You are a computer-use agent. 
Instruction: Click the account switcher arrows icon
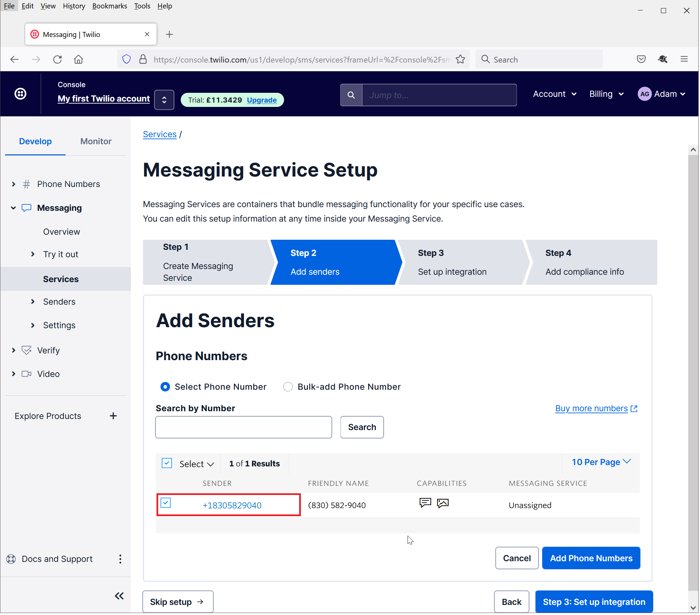164,100
